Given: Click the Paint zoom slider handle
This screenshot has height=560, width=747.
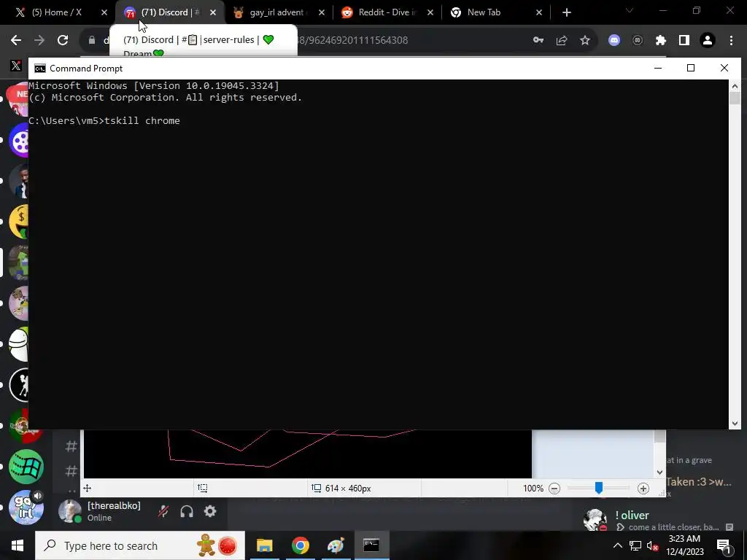Looking at the screenshot, I should coord(599,488).
